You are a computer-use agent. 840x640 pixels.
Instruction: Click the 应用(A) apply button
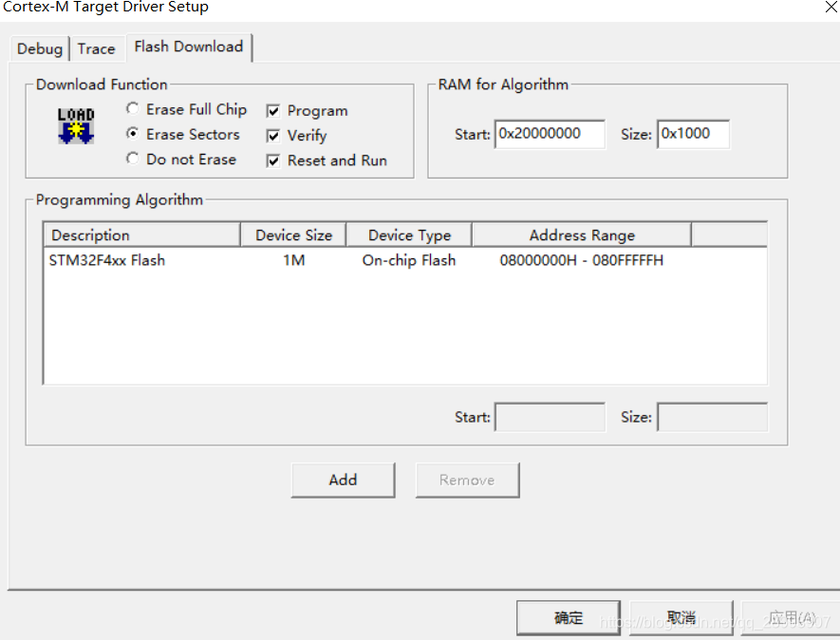[791, 617]
